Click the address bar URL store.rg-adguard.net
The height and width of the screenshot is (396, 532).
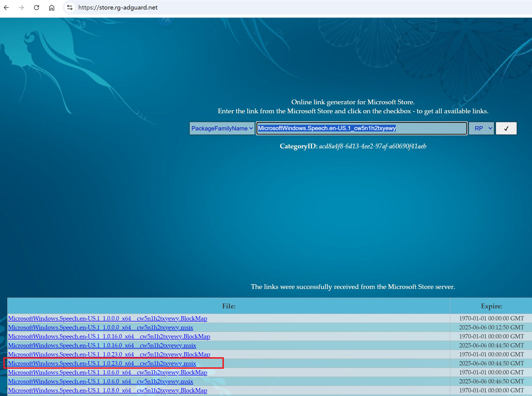coord(118,8)
